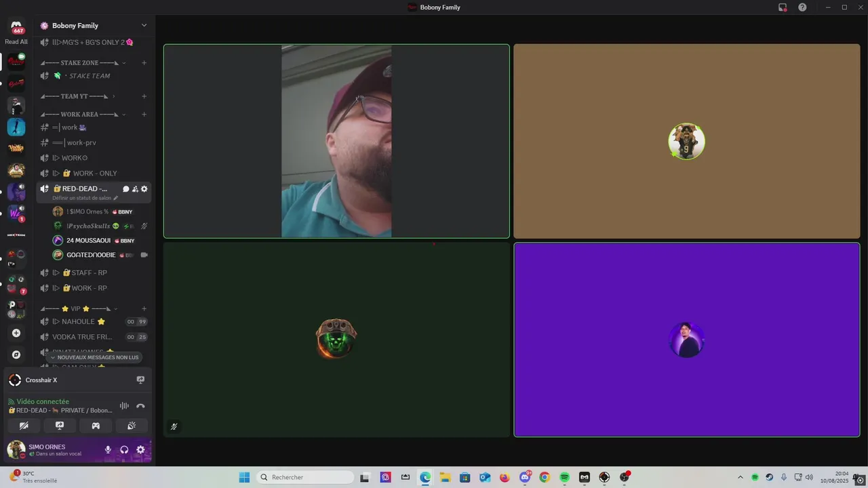868x488 pixels.
Task: Focus the green skull participant tile
Action: (336, 340)
